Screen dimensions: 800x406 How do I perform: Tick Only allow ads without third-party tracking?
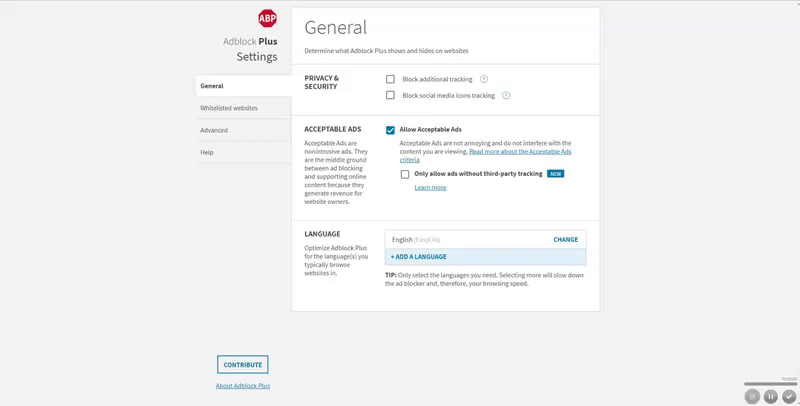coord(405,174)
